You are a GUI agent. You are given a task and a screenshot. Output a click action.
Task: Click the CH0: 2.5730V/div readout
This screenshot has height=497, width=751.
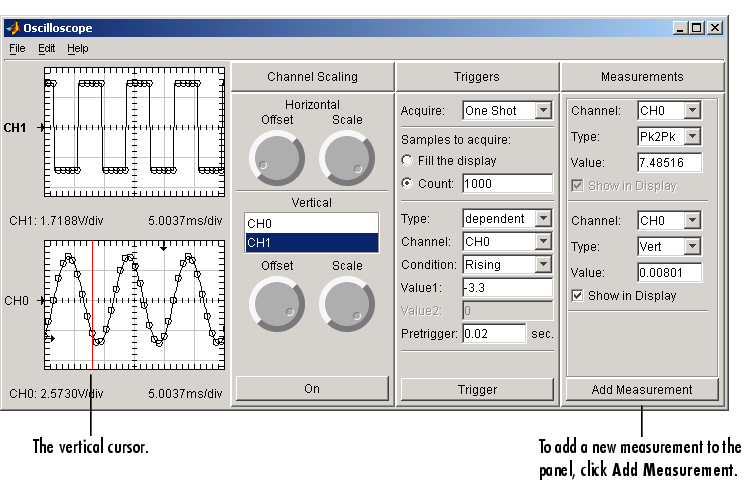point(56,394)
